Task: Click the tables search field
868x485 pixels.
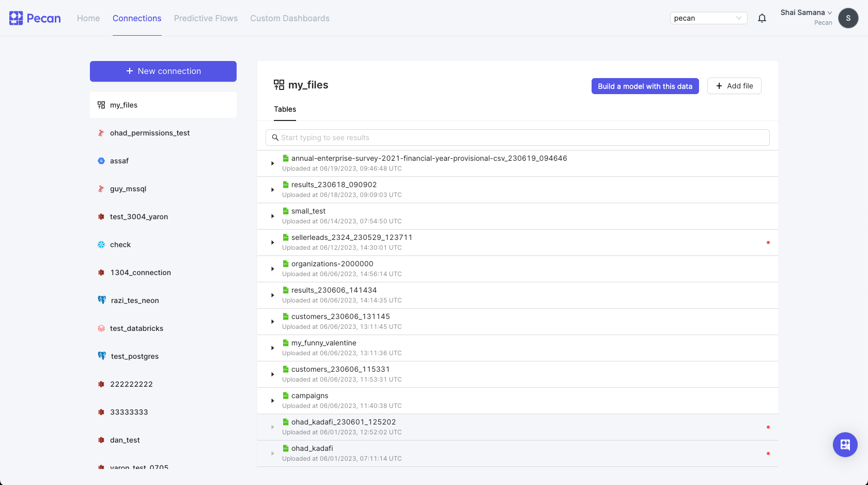Action: point(517,137)
